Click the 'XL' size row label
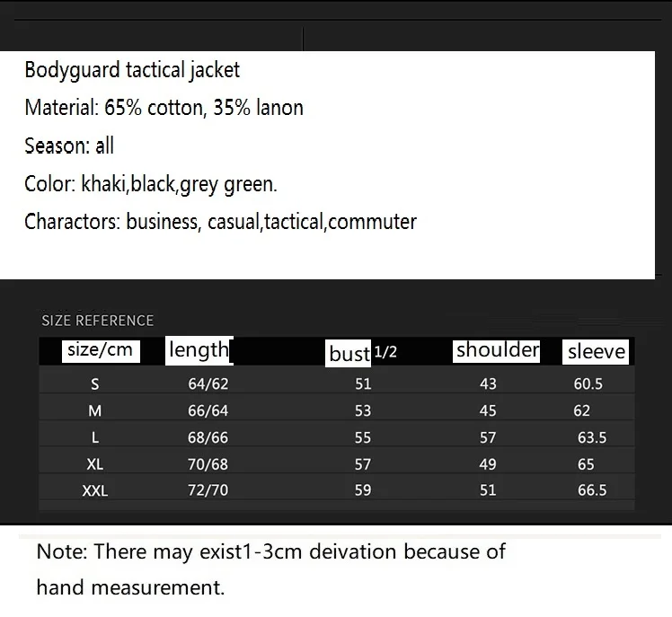This screenshot has width=672, height=617. (x=94, y=464)
